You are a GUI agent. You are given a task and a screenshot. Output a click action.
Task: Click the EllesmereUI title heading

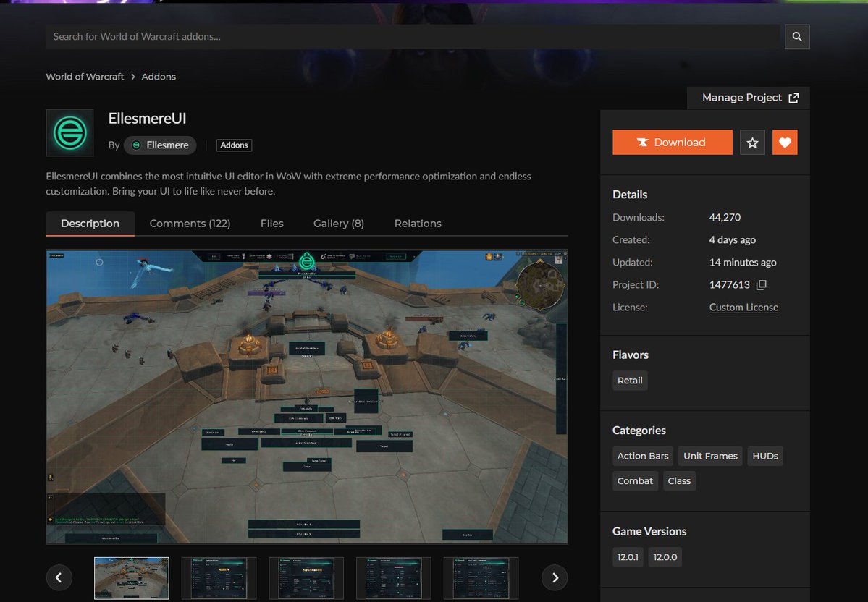[x=147, y=119]
